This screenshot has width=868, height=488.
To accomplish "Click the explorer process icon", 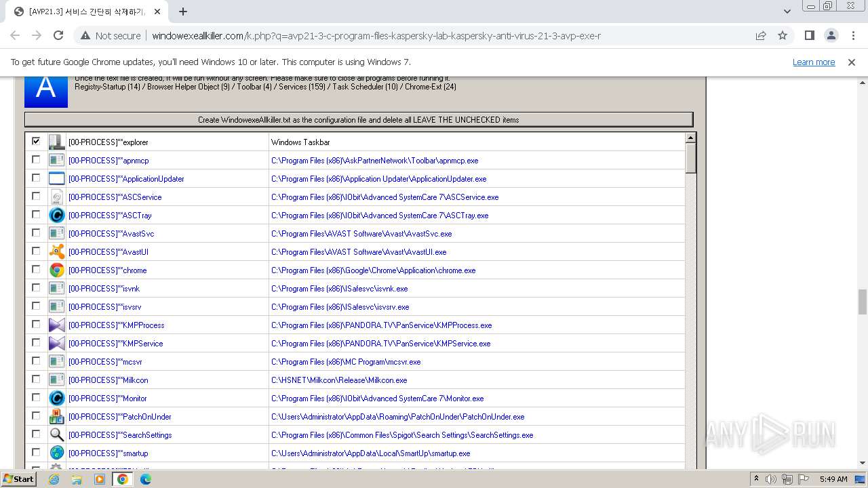I will pos(57,142).
